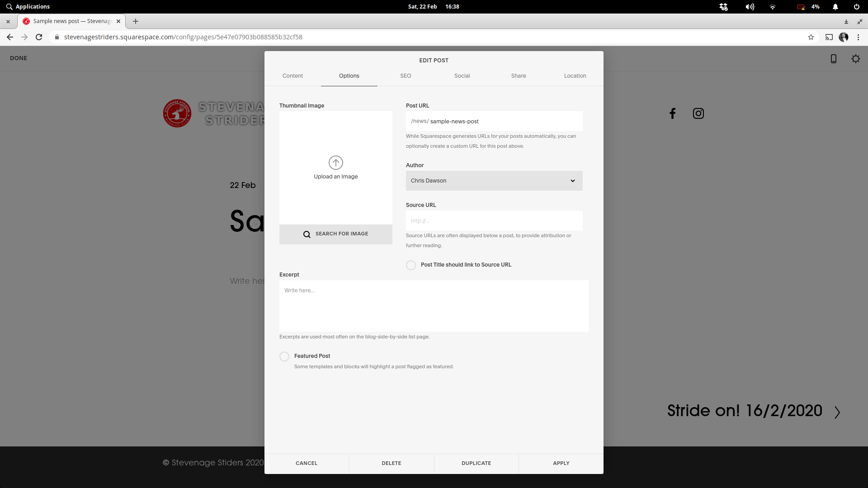Open mobile device preview icon
The width and height of the screenshot is (868, 488).
click(x=834, y=59)
